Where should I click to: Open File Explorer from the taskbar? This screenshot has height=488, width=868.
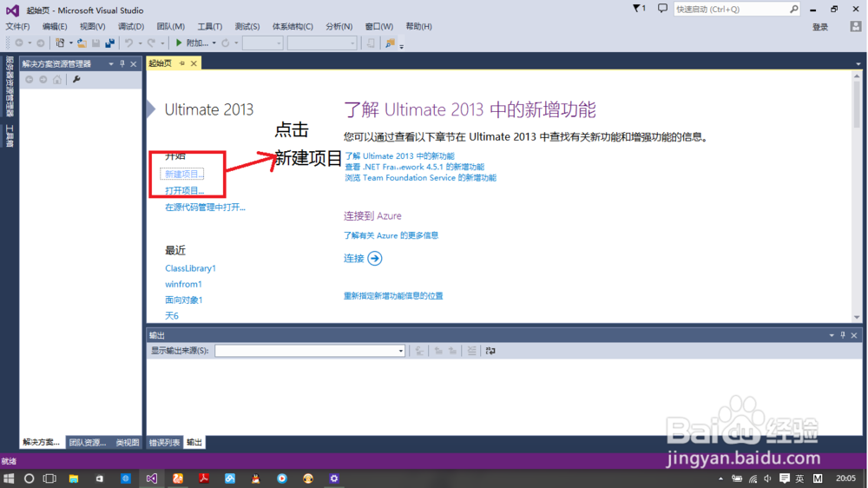(74, 478)
